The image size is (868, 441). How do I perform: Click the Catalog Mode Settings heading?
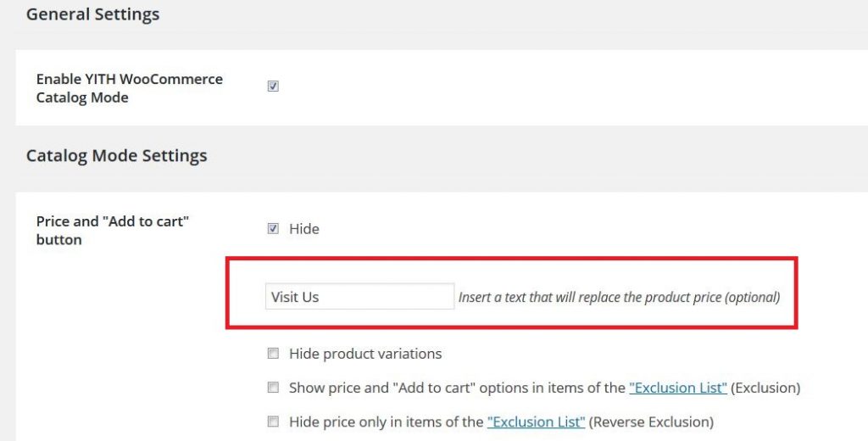(x=116, y=156)
